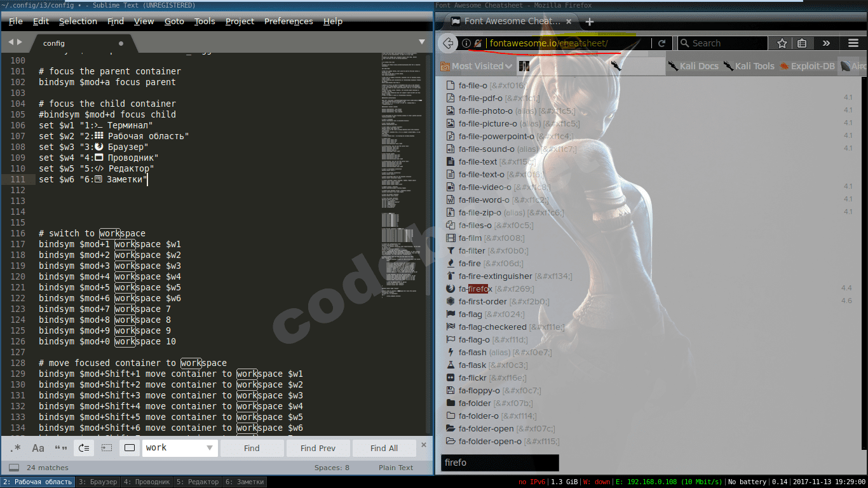Viewport: 868px width, 488px height.
Task: Click Firefox back button
Action: [x=449, y=43]
